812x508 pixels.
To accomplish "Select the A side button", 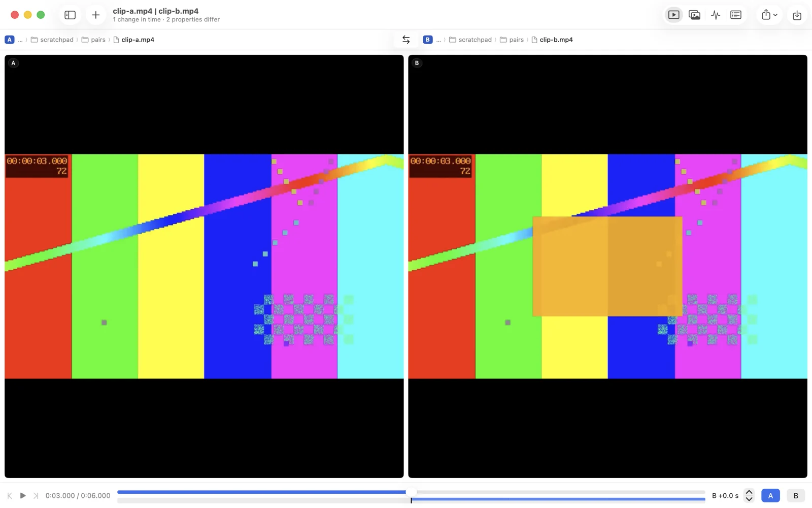I will click(x=770, y=495).
